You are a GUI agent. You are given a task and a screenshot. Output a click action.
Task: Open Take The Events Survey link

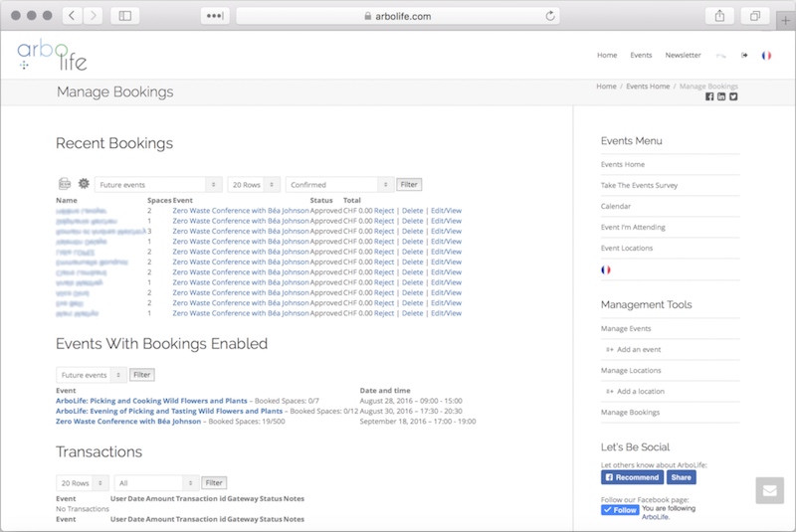pos(639,185)
